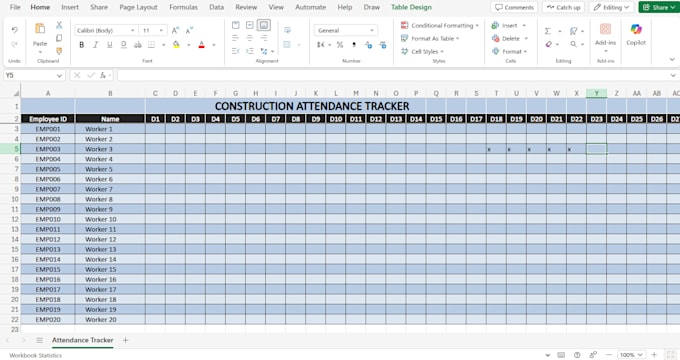
Task: Pick the yellow fill color swatch
Action: 177,45
